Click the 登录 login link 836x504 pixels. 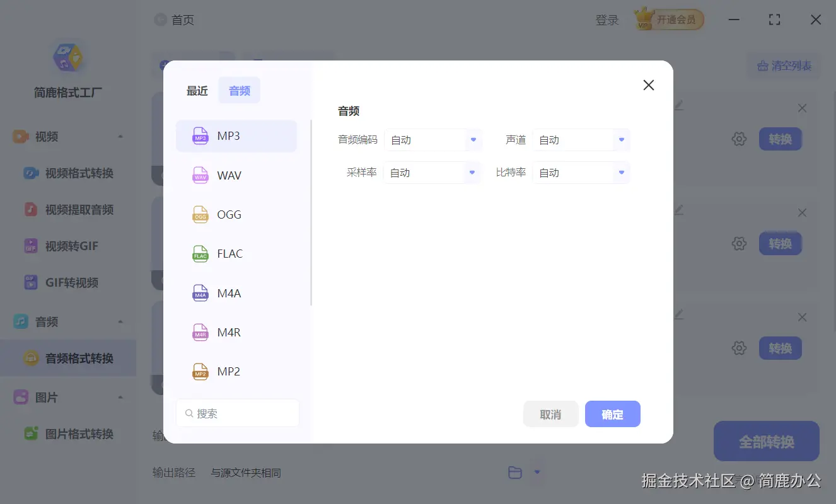coord(607,20)
